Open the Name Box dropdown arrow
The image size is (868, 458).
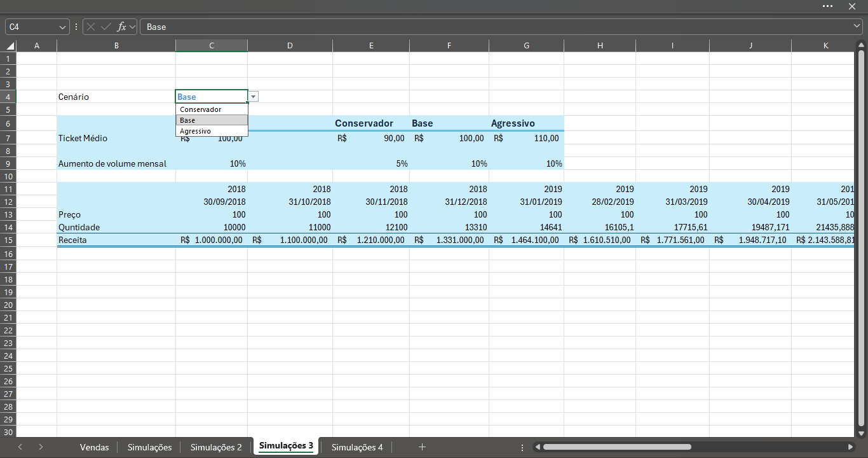(x=62, y=27)
